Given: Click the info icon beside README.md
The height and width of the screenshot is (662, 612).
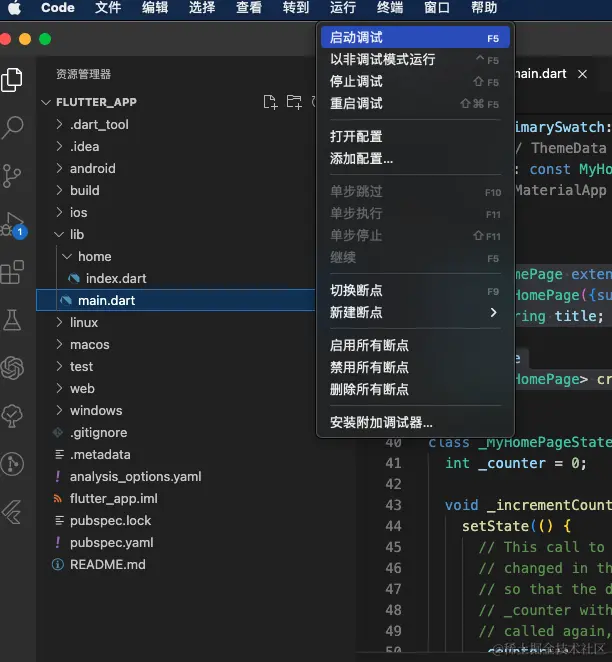Looking at the screenshot, I should coord(58,564).
